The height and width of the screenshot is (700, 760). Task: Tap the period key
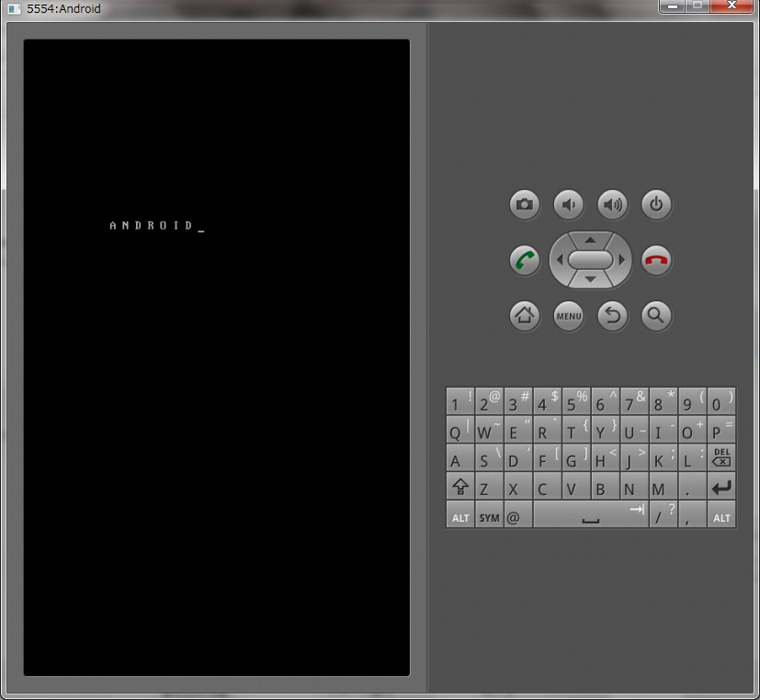pyautogui.click(x=692, y=486)
